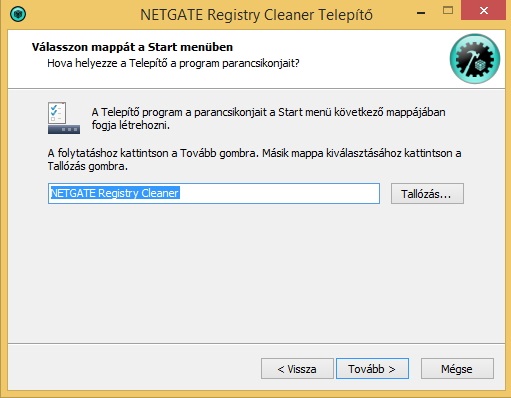The width and height of the screenshot is (511, 398).
Task: Minimize the installer window
Action: [x=421, y=13]
